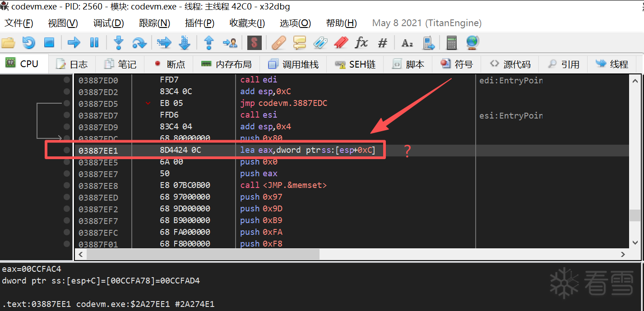Toggle breakpoint bullet at address 03887ED5
Image resolution: width=644 pixels, height=311 pixels.
(x=67, y=103)
